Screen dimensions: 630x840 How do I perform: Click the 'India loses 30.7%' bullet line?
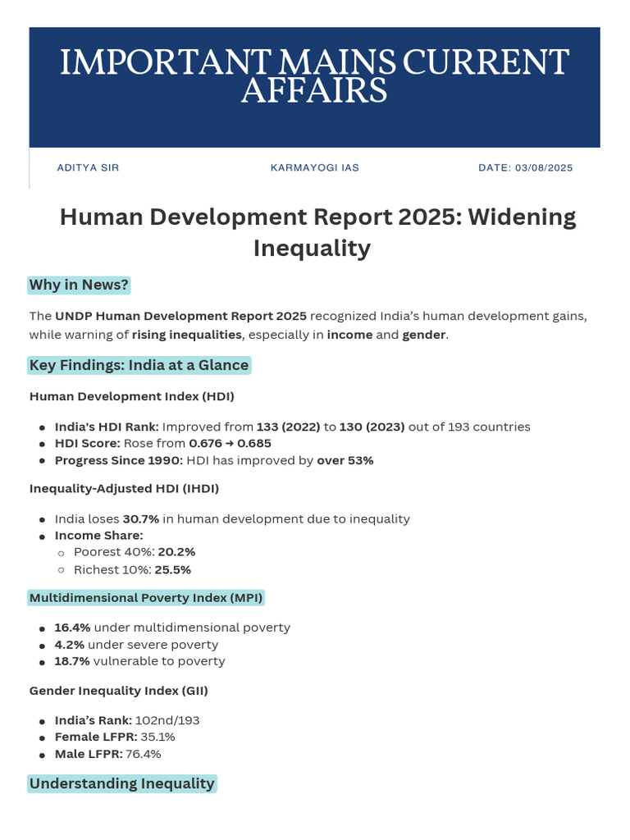click(232, 519)
